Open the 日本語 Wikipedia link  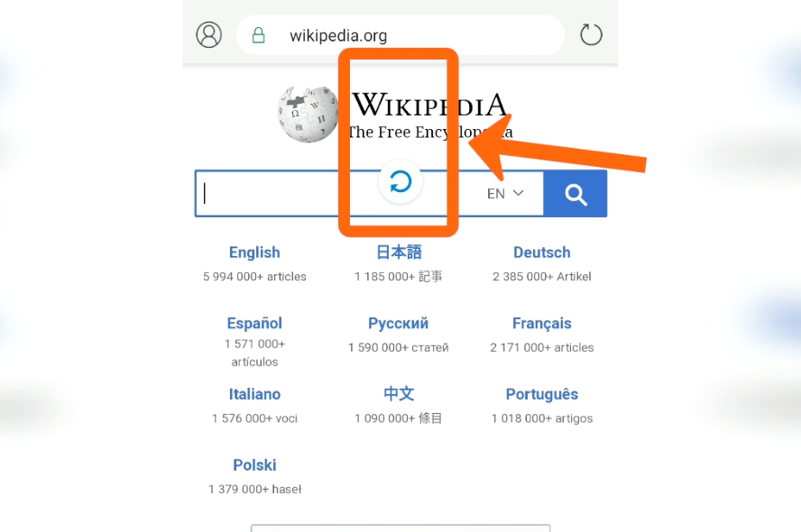399,252
